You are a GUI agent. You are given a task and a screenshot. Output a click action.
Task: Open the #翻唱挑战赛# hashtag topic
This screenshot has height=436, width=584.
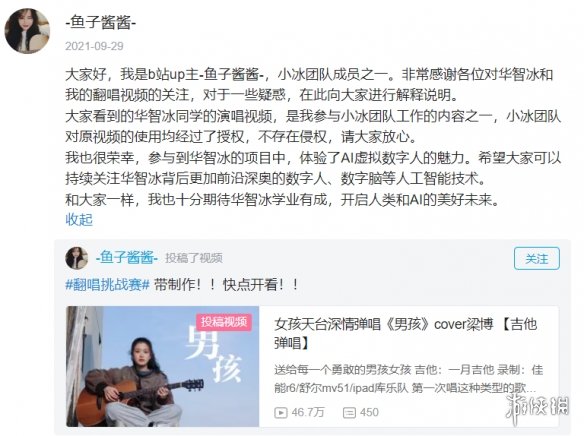tap(107, 285)
